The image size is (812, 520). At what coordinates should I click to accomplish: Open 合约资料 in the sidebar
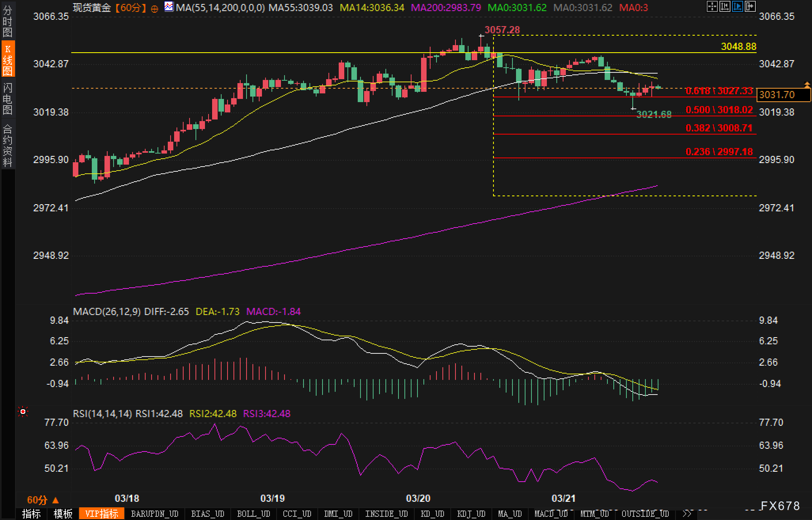tap(8, 145)
